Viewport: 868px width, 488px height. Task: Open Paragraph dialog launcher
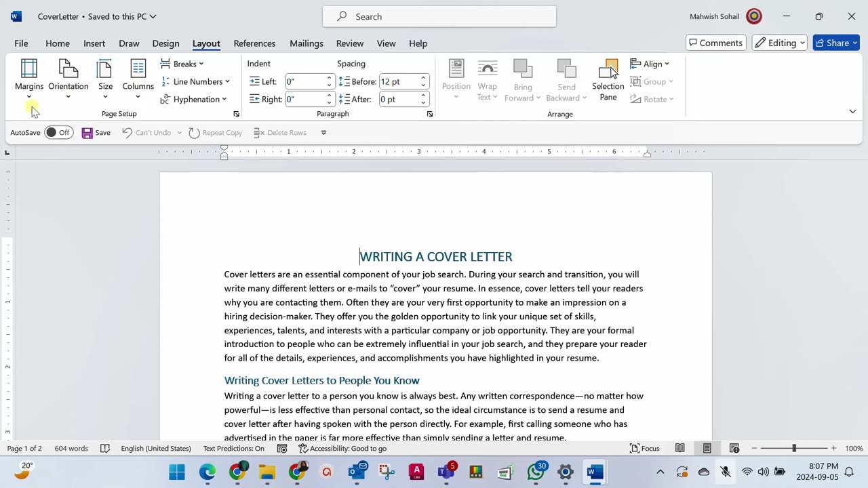click(x=430, y=114)
